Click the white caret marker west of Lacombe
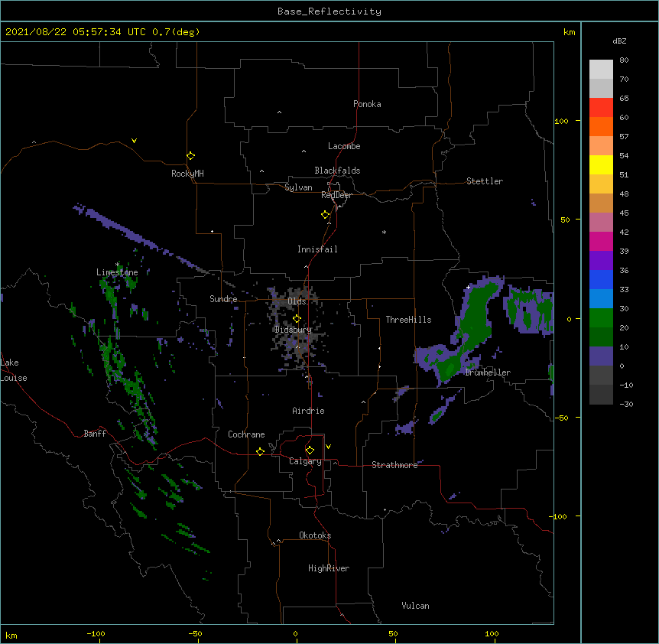This screenshot has height=644, width=659. [304, 151]
